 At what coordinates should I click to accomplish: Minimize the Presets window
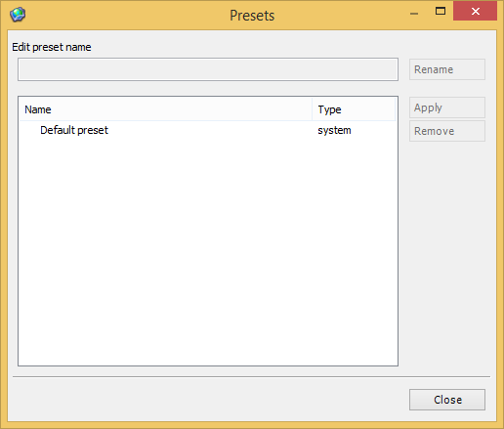coord(414,14)
